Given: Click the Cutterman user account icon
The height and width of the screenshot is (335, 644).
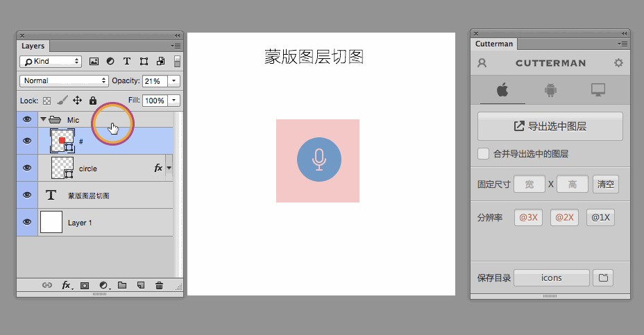Looking at the screenshot, I should coord(482,63).
